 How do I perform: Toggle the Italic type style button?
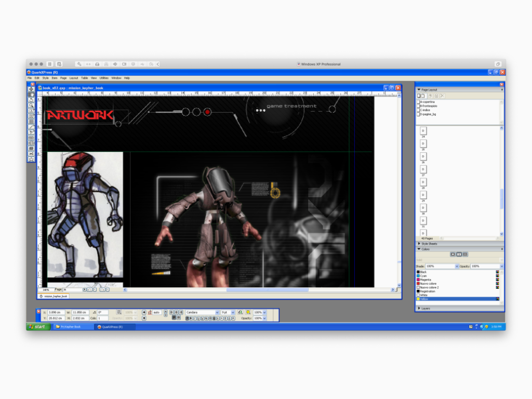[195, 318]
